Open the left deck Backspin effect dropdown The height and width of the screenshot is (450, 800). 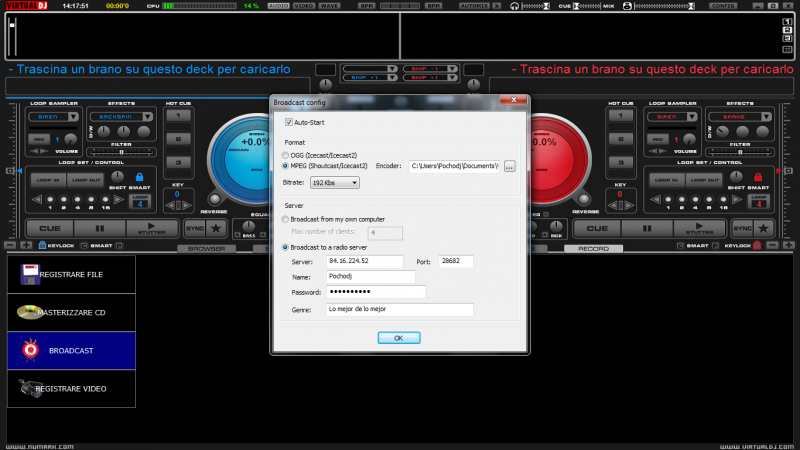pos(121,117)
